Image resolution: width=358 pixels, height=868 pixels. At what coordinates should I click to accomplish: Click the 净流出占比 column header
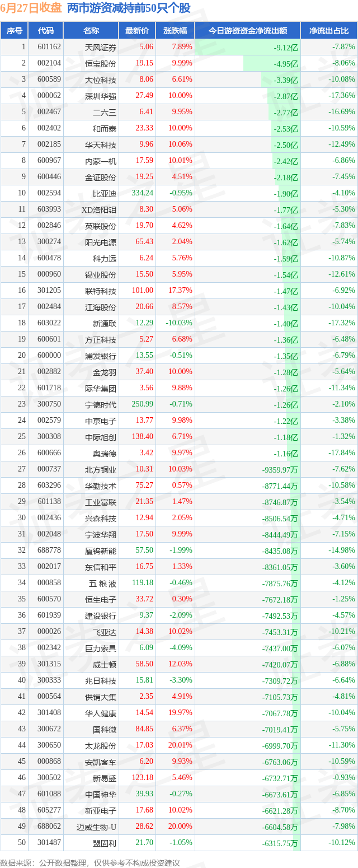pyautogui.click(x=329, y=31)
